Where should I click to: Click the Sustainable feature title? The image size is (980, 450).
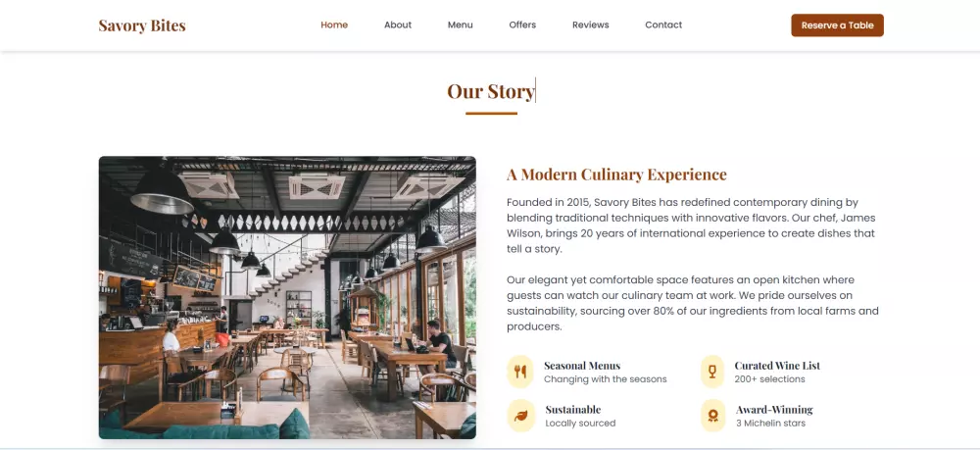click(573, 410)
